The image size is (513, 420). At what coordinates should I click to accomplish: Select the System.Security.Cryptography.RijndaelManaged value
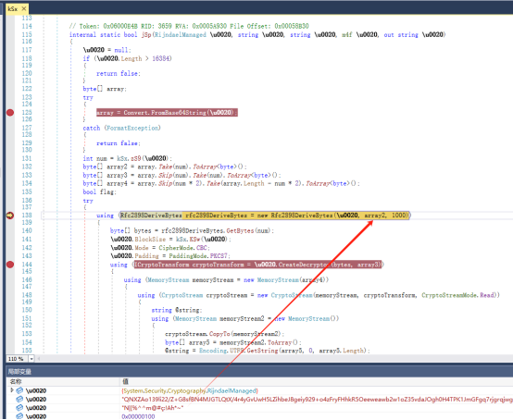190,391
